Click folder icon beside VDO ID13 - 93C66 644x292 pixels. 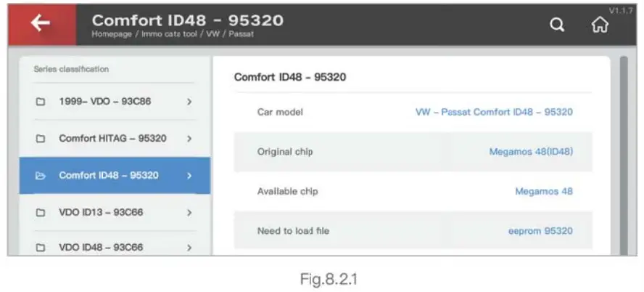click(x=41, y=213)
